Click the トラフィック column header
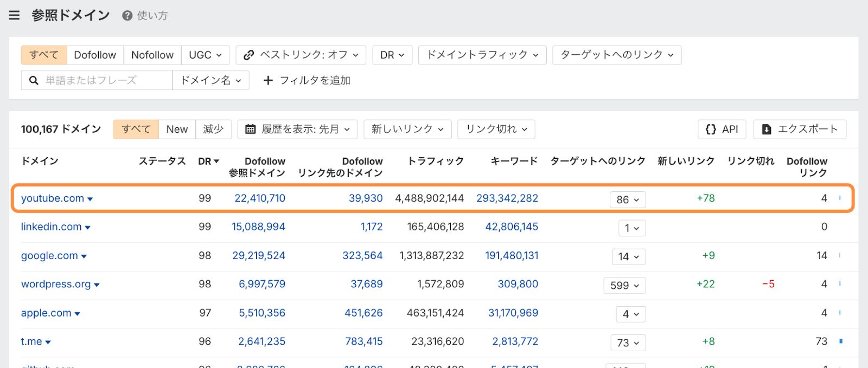 click(436, 161)
